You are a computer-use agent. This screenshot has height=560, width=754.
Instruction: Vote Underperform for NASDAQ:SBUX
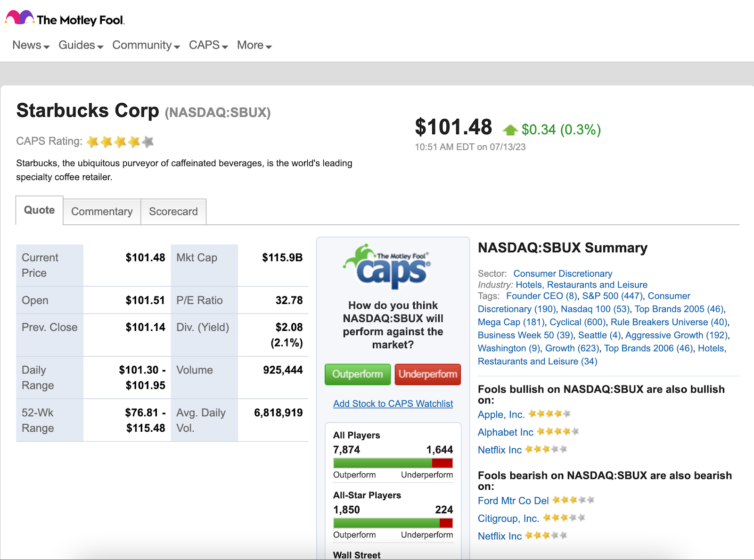point(428,374)
